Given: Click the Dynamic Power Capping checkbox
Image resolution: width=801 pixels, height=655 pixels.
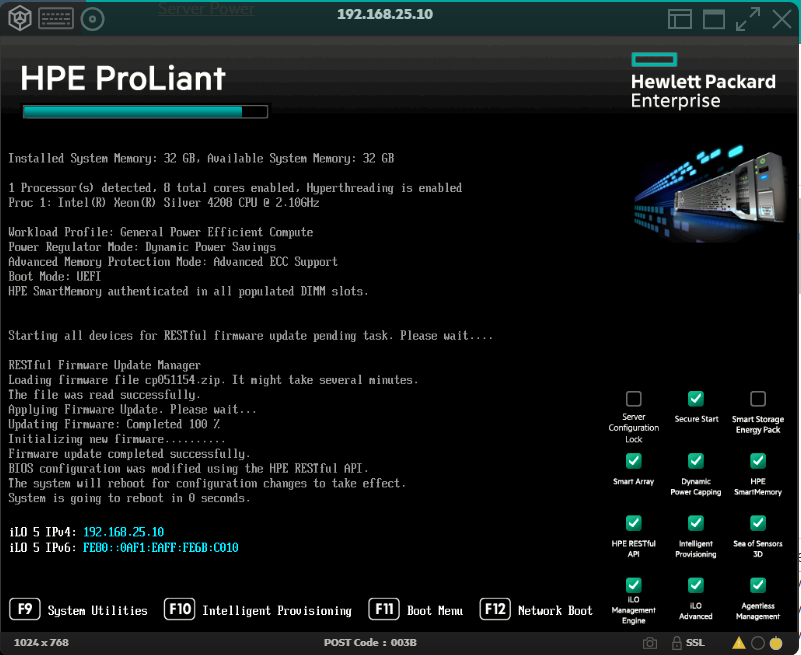Looking at the screenshot, I should click(x=696, y=461).
